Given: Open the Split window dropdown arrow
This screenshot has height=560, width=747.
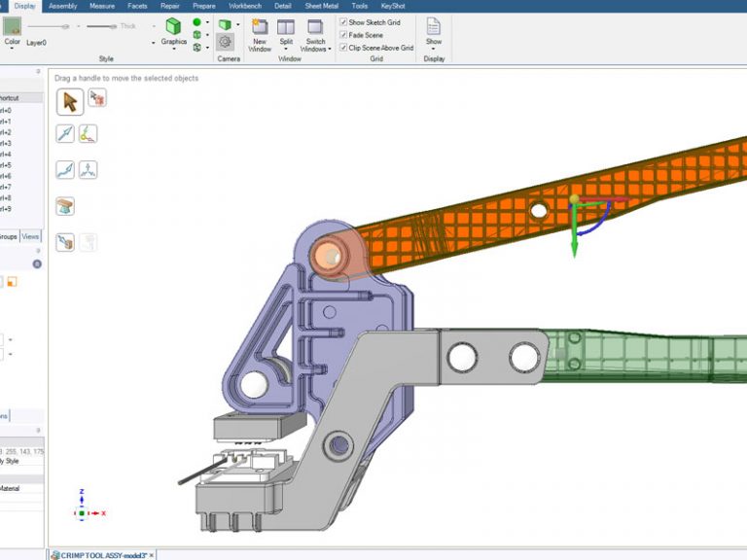Looking at the screenshot, I should pos(286,49).
